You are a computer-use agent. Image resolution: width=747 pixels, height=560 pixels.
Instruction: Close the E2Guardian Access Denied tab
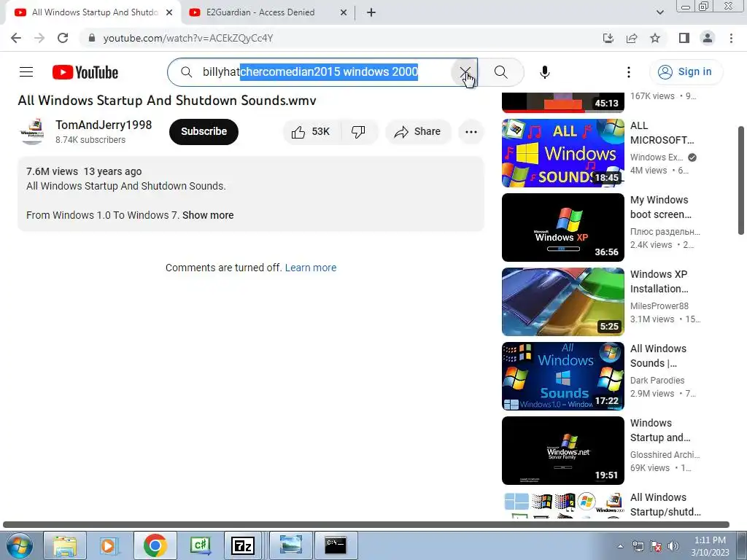(344, 12)
